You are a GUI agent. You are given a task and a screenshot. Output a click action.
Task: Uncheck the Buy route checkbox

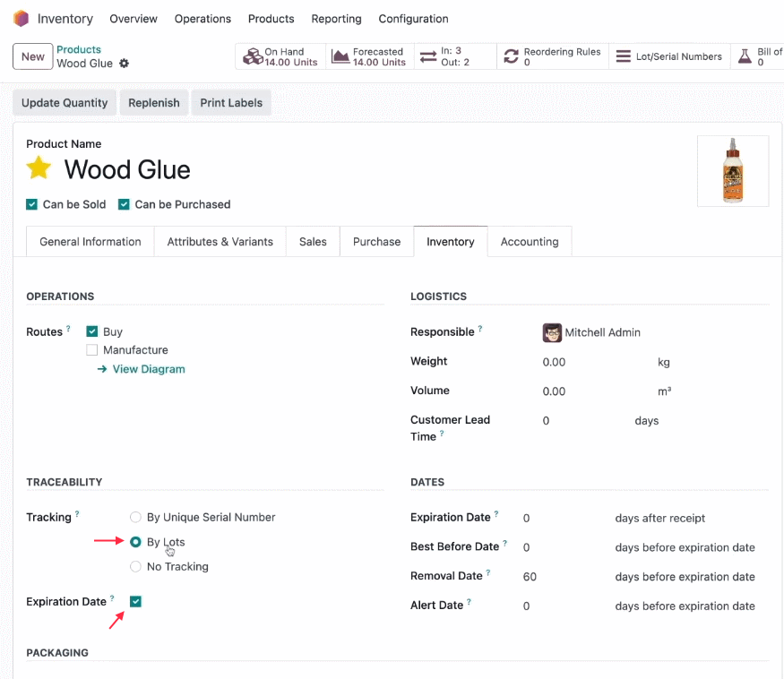[x=92, y=331]
